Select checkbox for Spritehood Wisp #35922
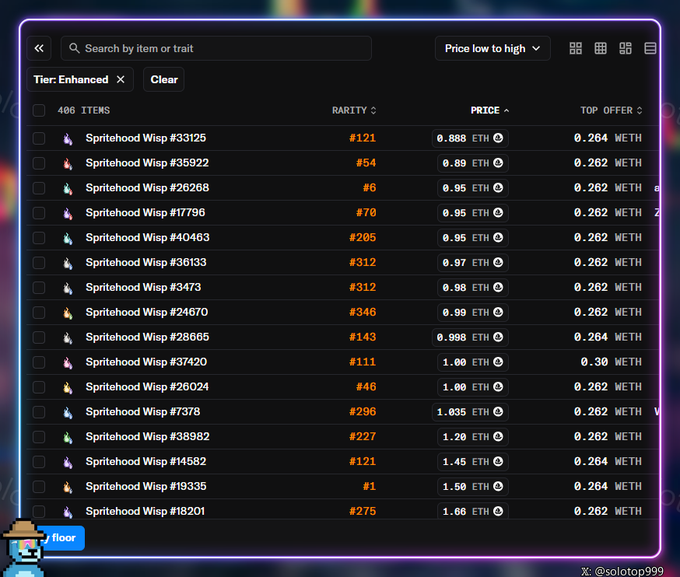Image resolution: width=680 pixels, height=577 pixels. point(39,163)
